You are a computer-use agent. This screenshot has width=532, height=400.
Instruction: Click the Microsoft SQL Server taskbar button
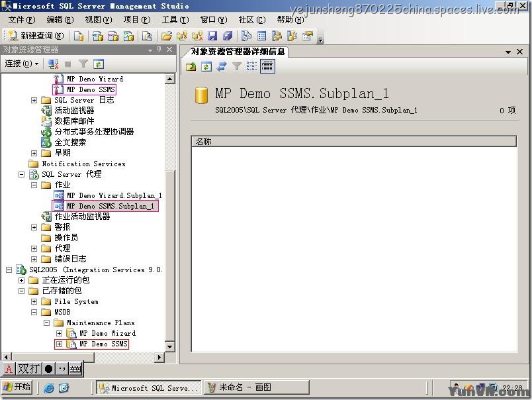(x=149, y=388)
